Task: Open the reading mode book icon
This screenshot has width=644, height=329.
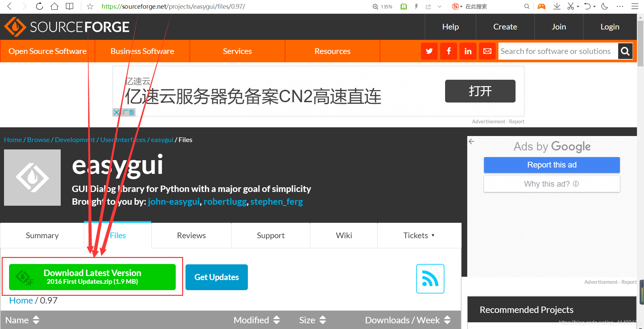Action: [69, 6]
